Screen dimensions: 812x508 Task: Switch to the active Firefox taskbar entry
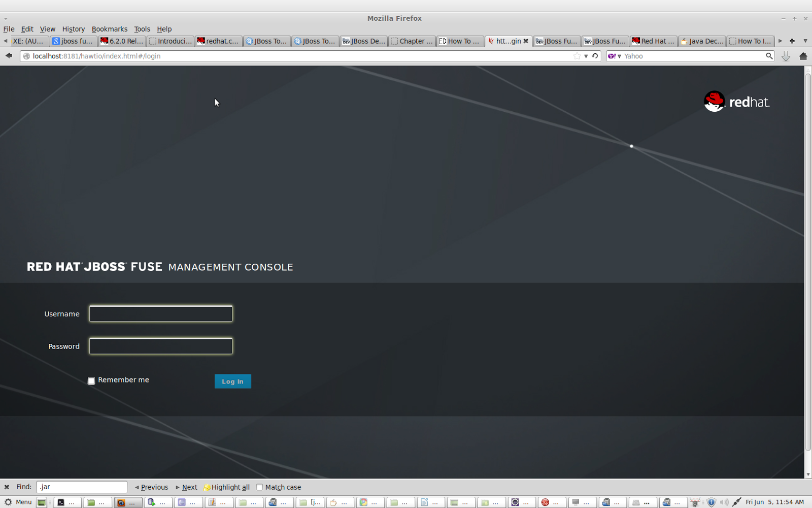point(128,502)
